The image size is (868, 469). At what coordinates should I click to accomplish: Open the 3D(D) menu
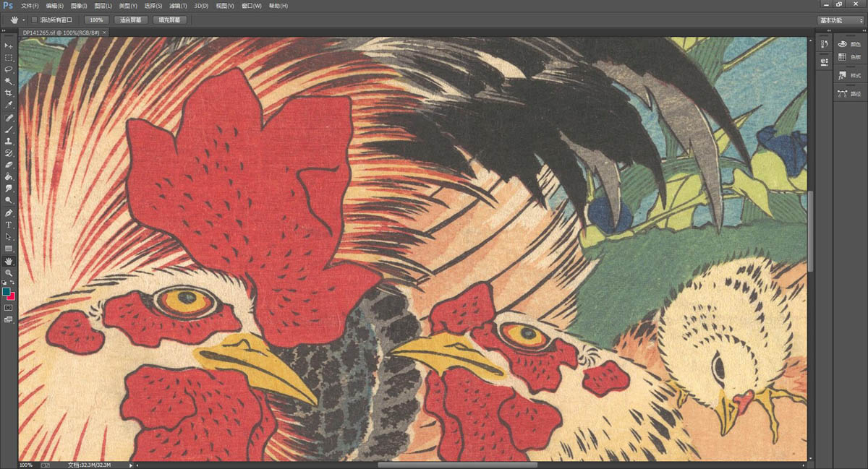tap(201, 6)
